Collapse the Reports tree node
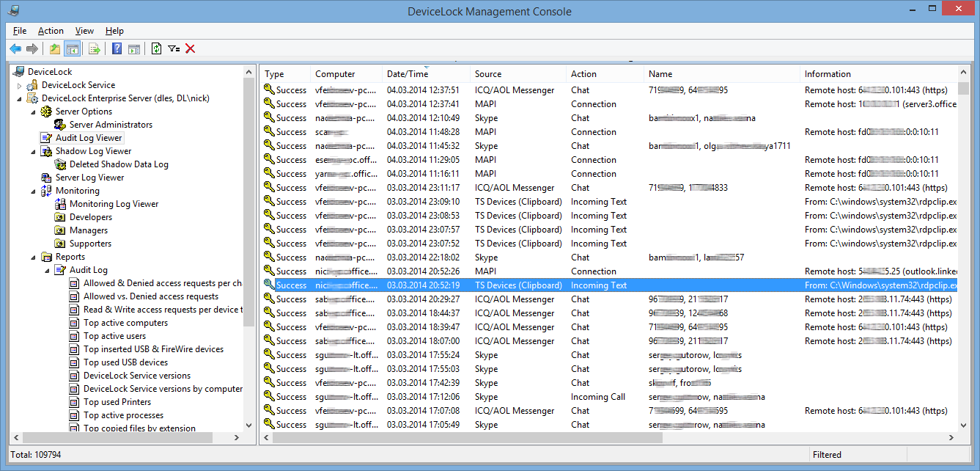980x471 pixels. point(34,257)
